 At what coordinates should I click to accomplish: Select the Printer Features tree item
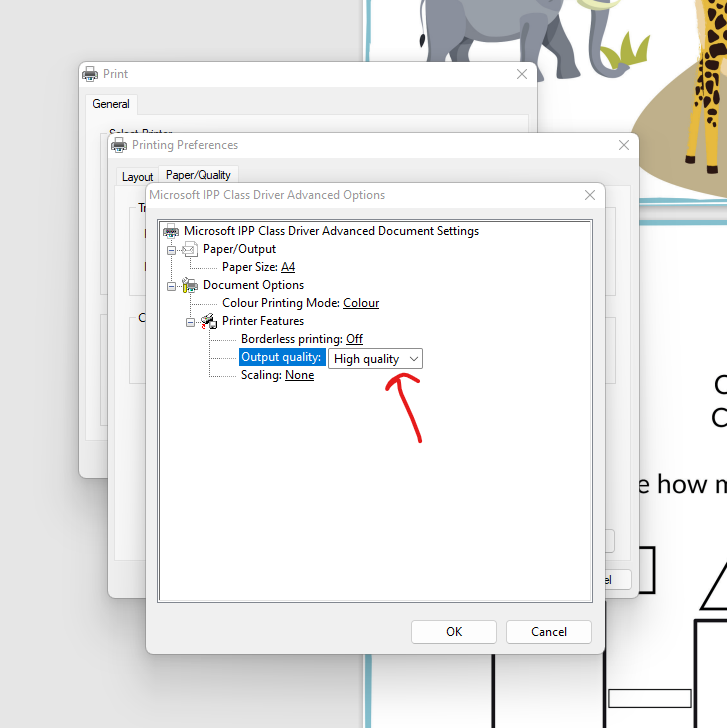pyautogui.click(x=263, y=321)
